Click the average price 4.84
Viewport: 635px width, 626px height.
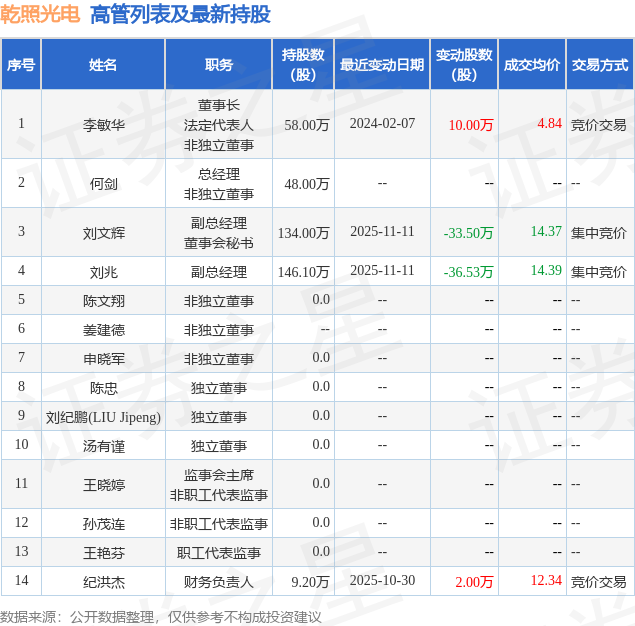tap(550, 123)
